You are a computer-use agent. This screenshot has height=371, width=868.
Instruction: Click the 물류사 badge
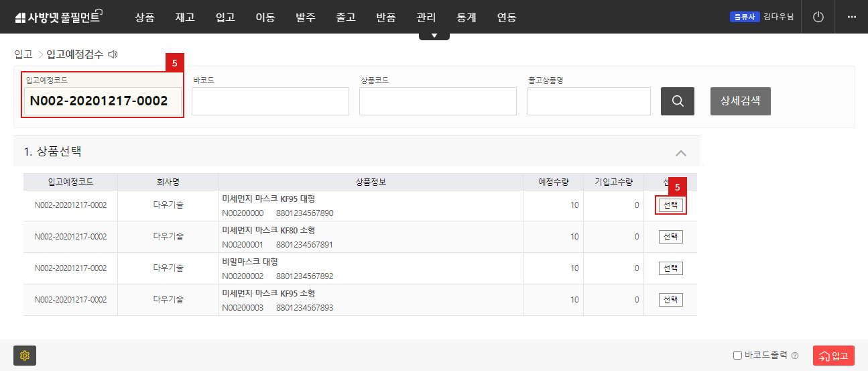point(745,17)
